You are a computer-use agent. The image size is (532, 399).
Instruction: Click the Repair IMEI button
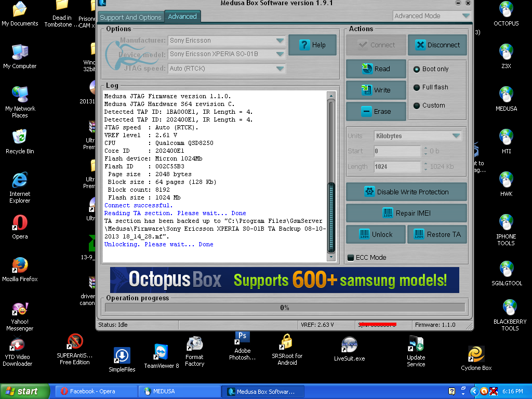click(406, 214)
